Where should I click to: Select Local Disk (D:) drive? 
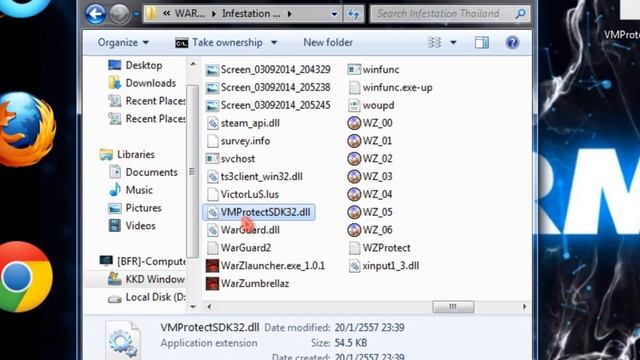[x=147, y=297]
